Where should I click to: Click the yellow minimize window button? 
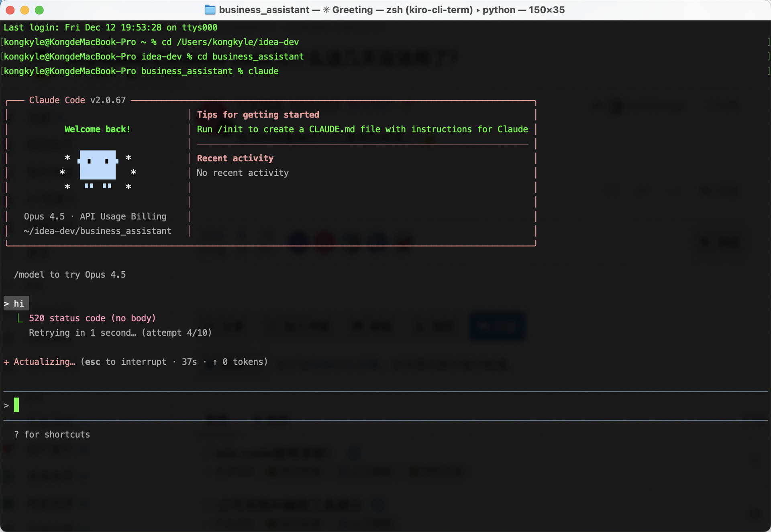pos(25,10)
